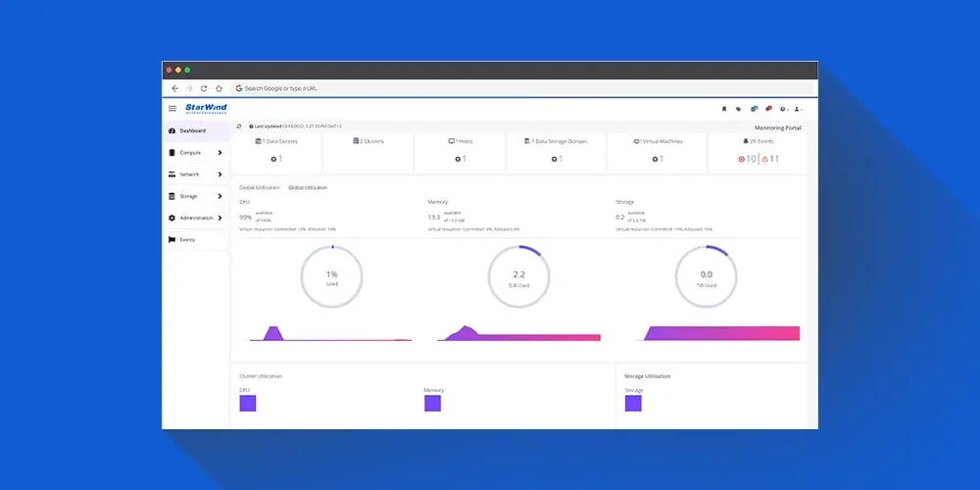Click the Administration gear icon
This screenshot has width=980, height=490.
(x=171, y=219)
